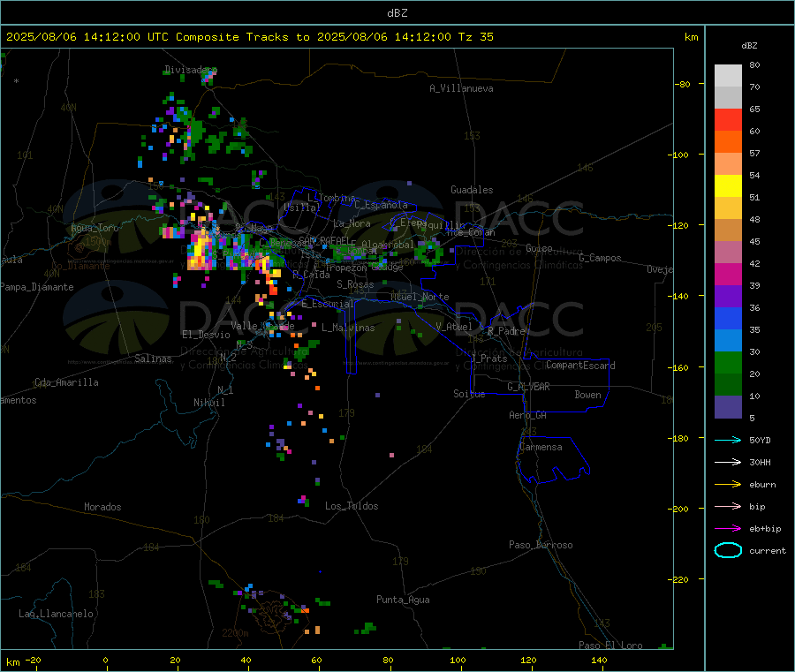Click the 'km' unit label at bottom left
This screenshot has width=795, height=672.
(x=12, y=662)
